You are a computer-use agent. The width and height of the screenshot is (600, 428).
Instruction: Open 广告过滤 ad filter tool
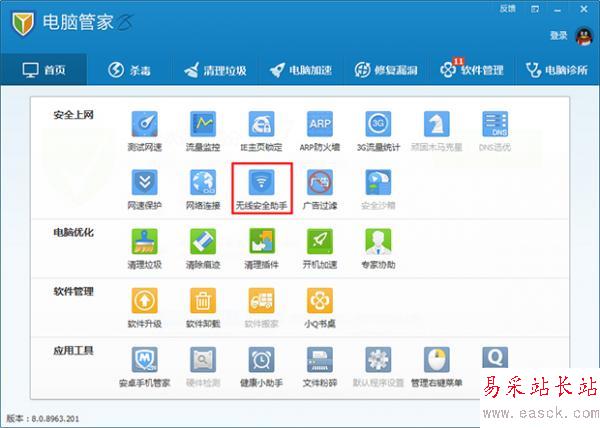click(320, 190)
